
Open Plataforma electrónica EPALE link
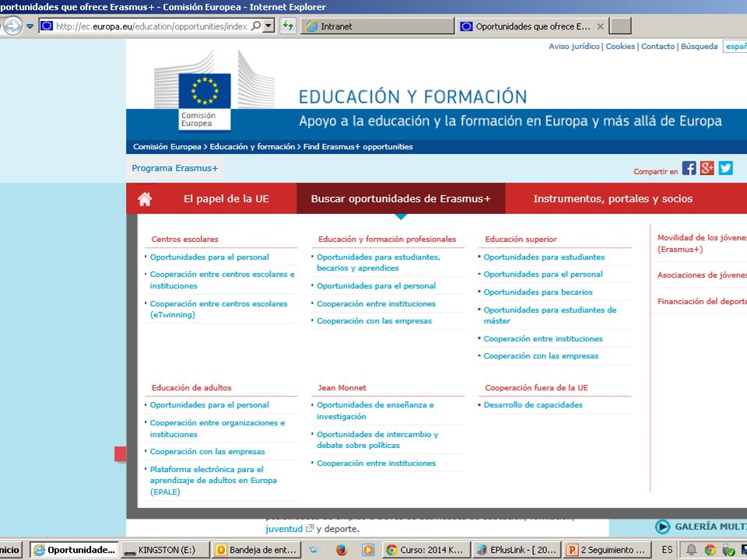coord(213,481)
